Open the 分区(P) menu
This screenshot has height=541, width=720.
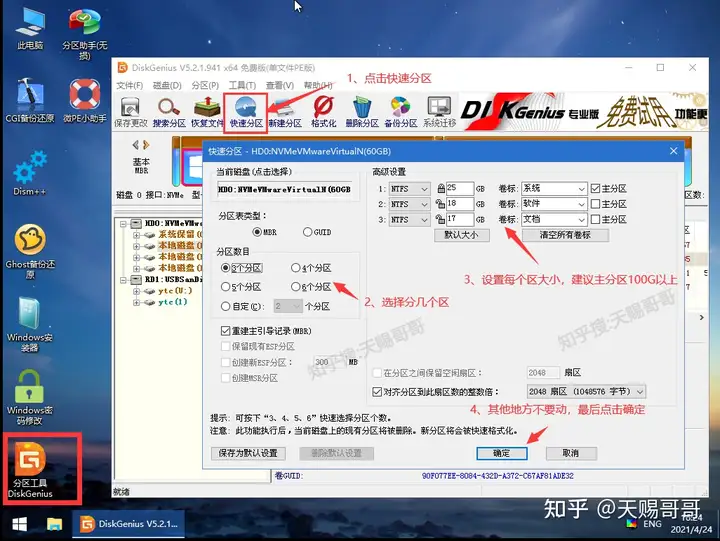[205, 85]
